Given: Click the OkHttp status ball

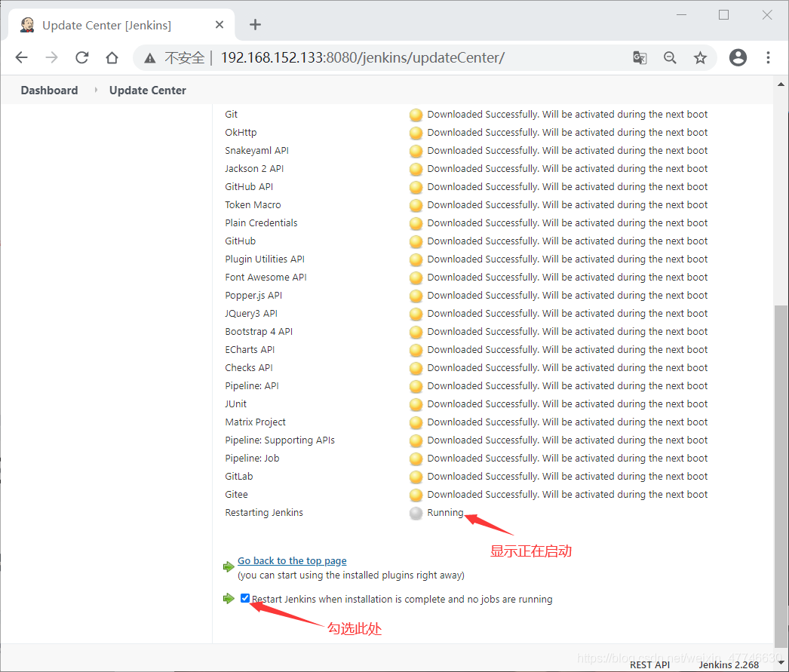Looking at the screenshot, I should [x=416, y=133].
